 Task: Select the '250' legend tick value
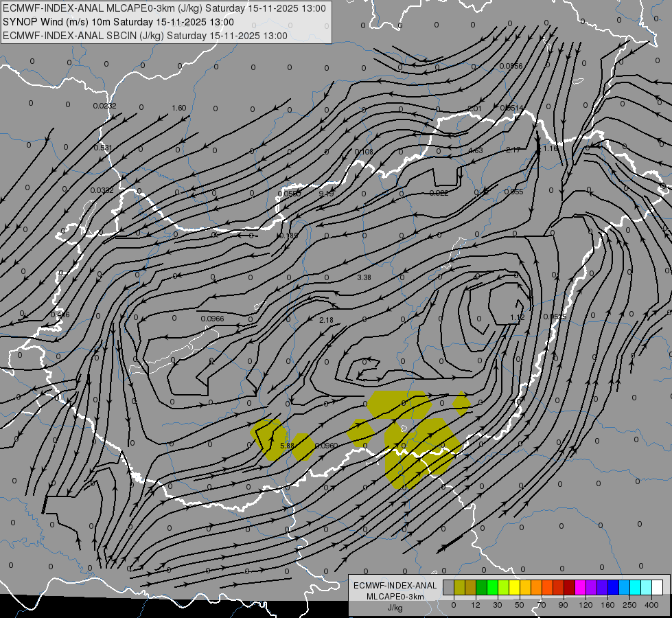click(629, 605)
